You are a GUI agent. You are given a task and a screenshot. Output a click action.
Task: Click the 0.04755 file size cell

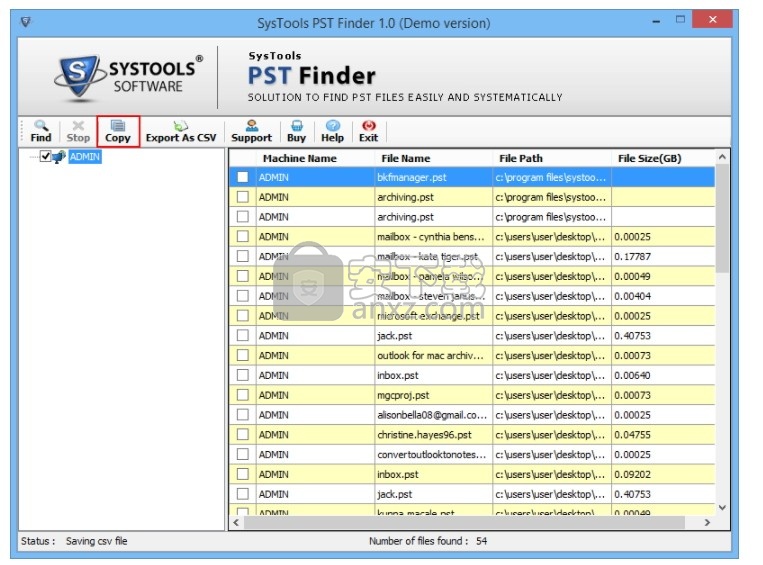click(x=663, y=435)
